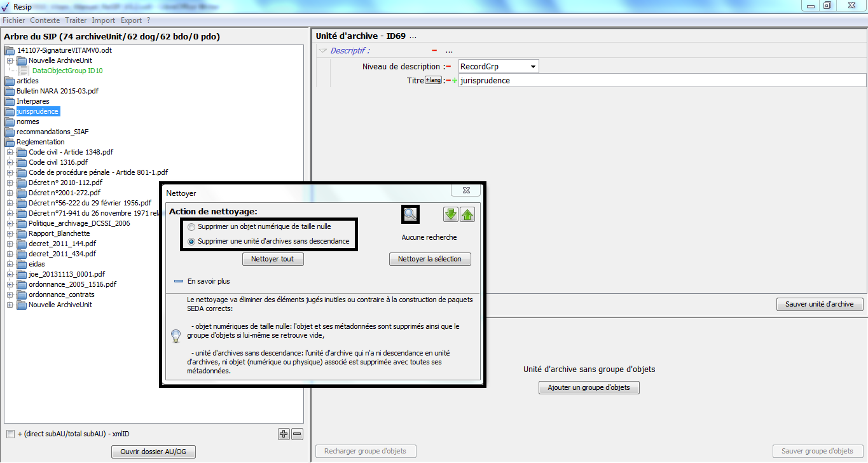The height and width of the screenshot is (463, 868).
Task: Toggle the direct subAU/total subAU checkbox
Action: (x=10, y=434)
